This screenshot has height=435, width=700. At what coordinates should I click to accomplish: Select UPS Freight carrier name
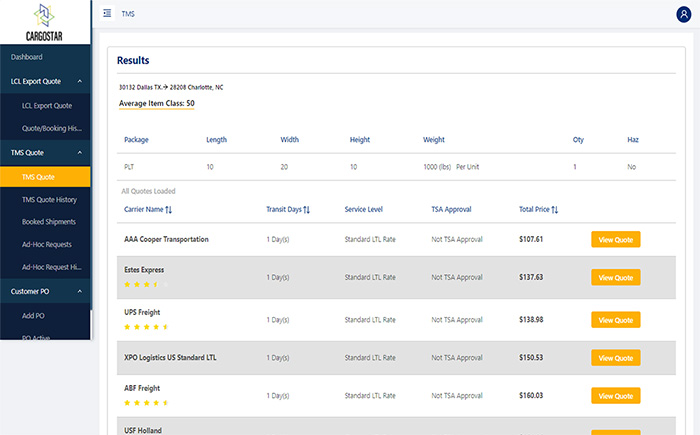[142, 312]
